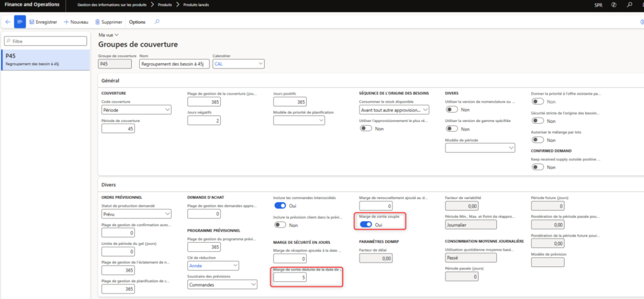This screenshot has height=299, width=644.
Task: Click the Jours négatifs field
Action: click(204, 120)
